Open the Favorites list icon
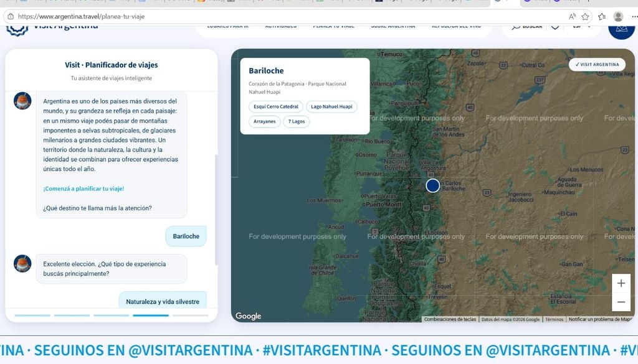The height and width of the screenshot is (364, 638). pos(602,17)
